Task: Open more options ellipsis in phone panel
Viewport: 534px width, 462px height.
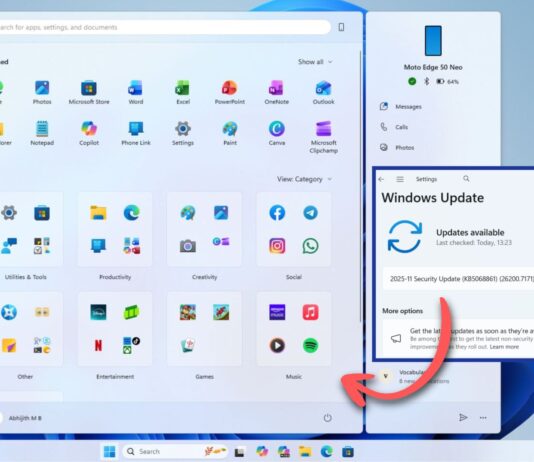Action: point(483,418)
